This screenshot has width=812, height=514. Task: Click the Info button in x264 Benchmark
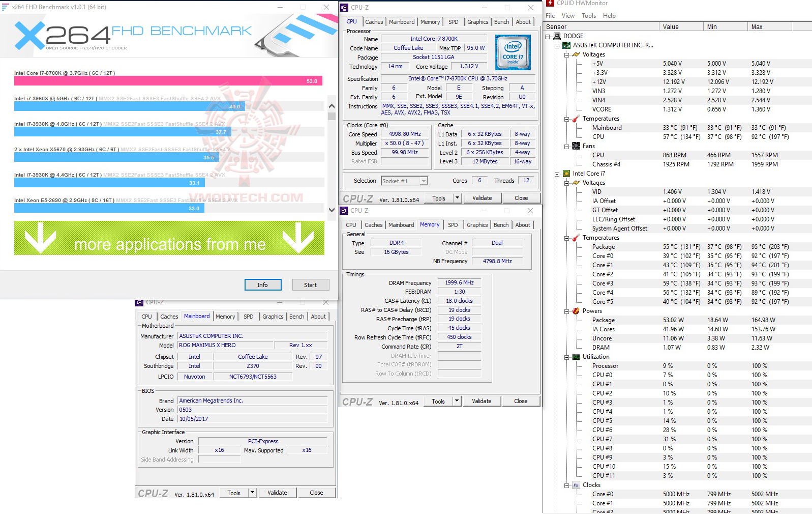(x=262, y=285)
